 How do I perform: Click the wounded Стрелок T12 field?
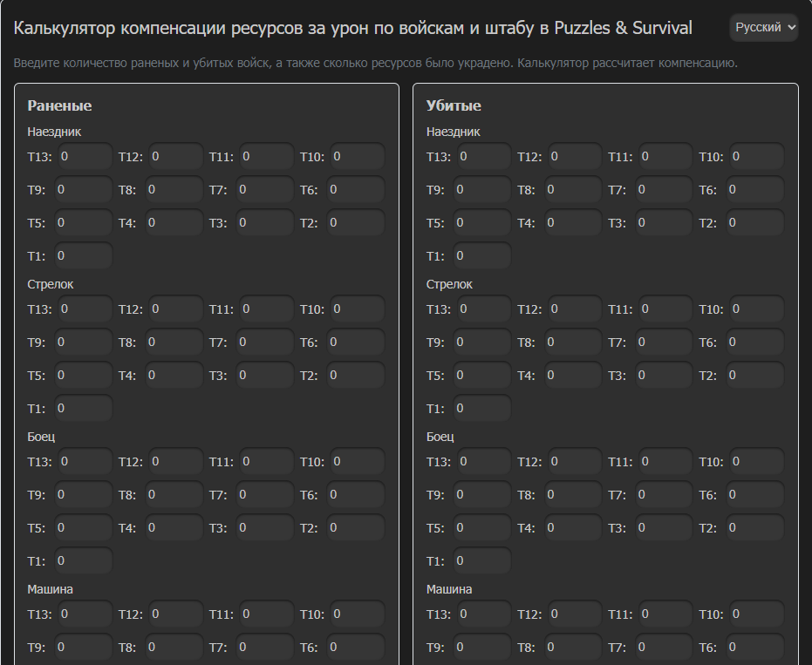click(x=176, y=309)
